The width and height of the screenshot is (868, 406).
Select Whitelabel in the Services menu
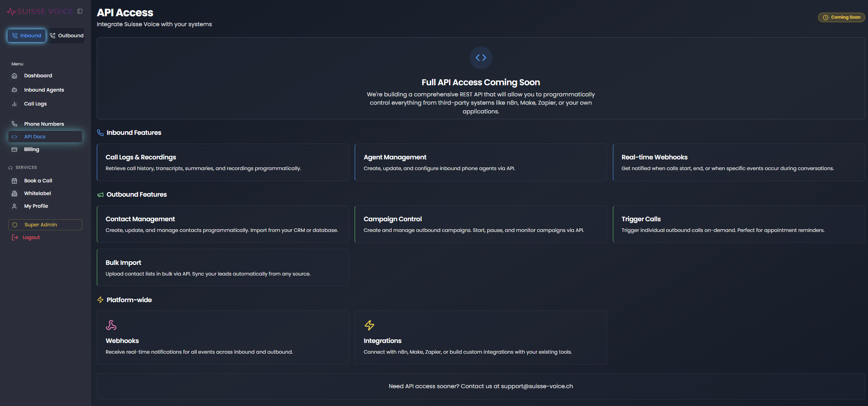click(37, 193)
